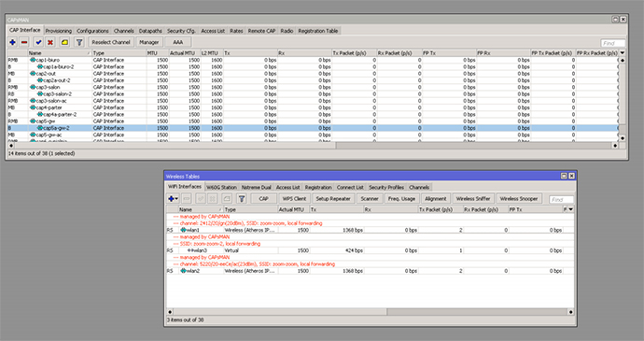Click the enable icon in Wireless Tables toolbar

(x=201, y=199)
